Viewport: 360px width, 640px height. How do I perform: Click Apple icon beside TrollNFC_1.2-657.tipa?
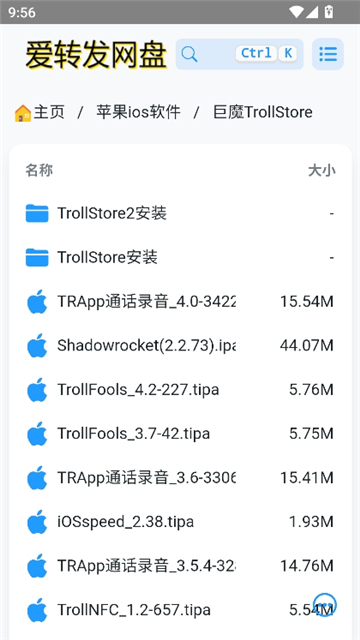(37, 610)
